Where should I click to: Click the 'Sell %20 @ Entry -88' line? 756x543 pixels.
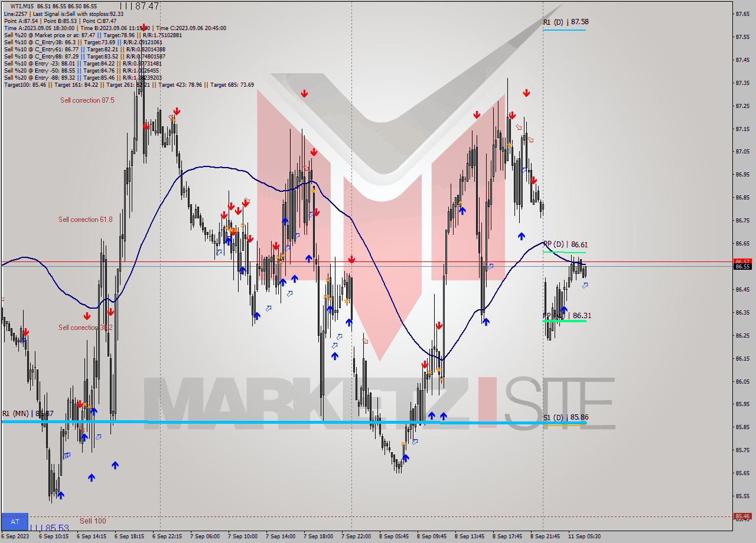click(x=83, y=77)
